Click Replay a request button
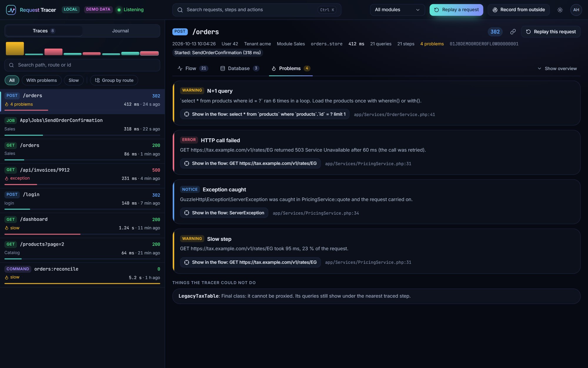Viewport: 588px width, 368px height. point(456,10)
